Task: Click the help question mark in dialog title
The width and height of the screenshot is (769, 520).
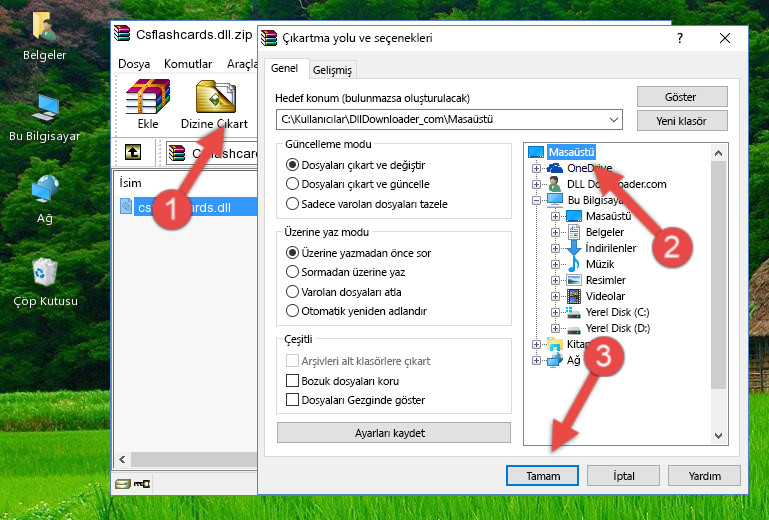Action: [x=680, y=38]
